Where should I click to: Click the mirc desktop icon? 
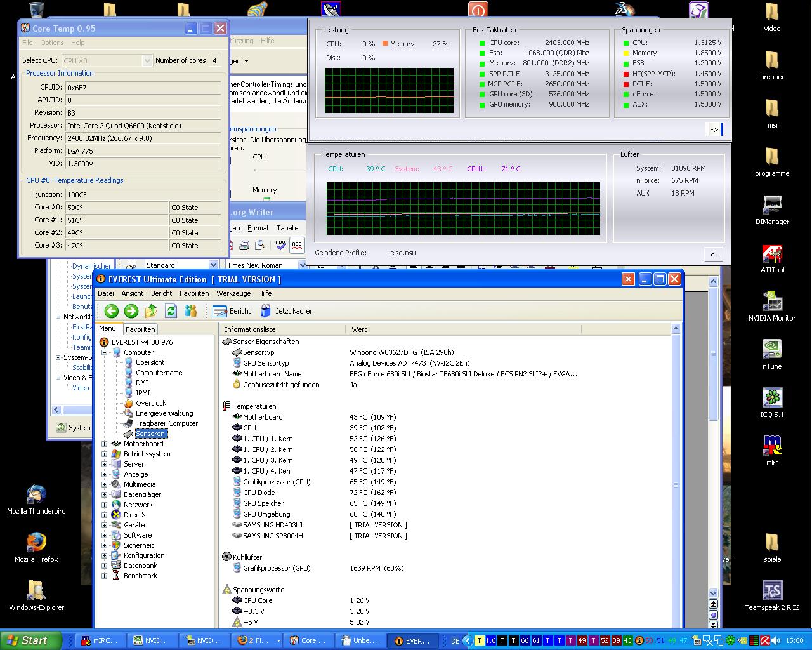(772, 451)
